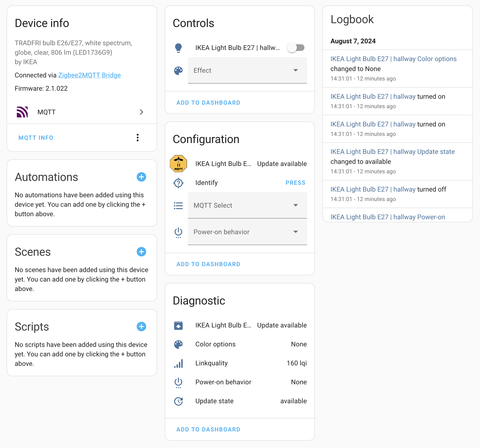The image size is (480, 448).
Task: Click the MQTT logo icon in Configuration
Action: click(178, 163)
